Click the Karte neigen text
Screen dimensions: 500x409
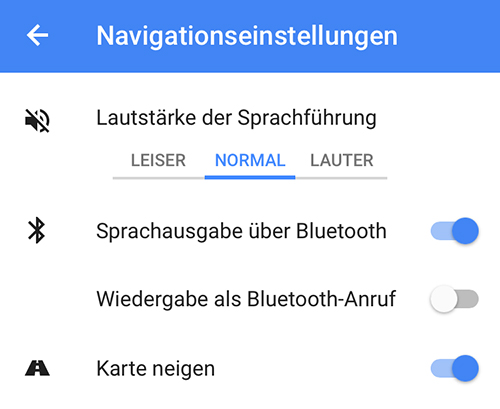156,369
